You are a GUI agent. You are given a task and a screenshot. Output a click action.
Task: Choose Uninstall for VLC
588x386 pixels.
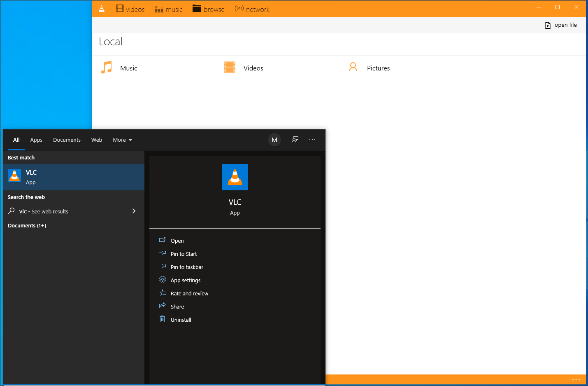[x=181, y=320]
